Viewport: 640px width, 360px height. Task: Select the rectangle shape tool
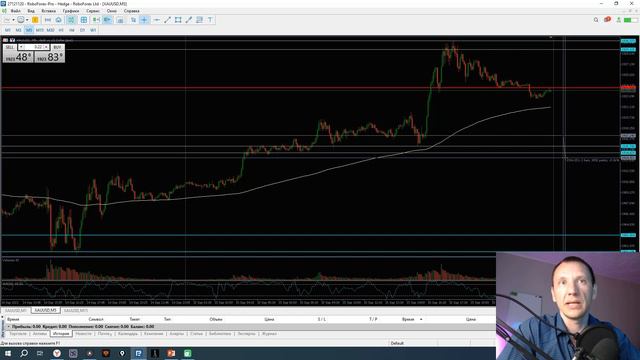point(178,20)
